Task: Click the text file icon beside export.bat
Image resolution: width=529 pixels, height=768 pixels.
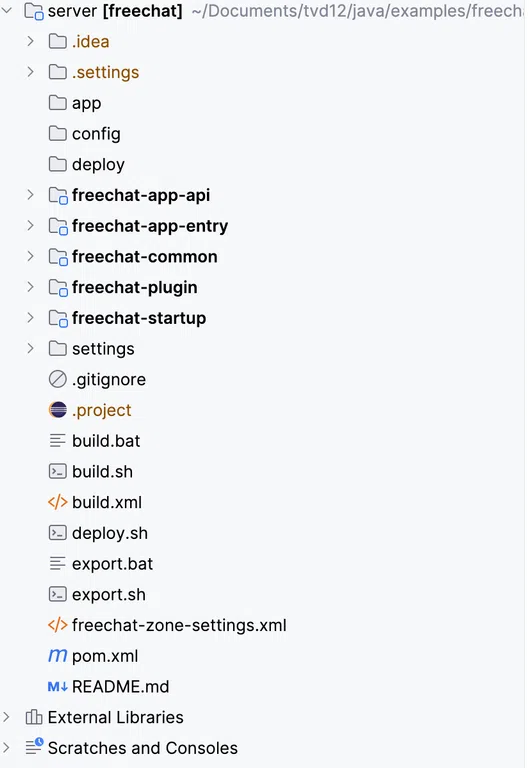Action: (57, 563)
